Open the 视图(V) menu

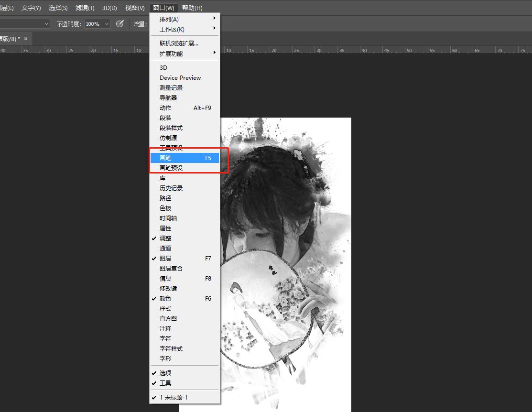point(135,8)
